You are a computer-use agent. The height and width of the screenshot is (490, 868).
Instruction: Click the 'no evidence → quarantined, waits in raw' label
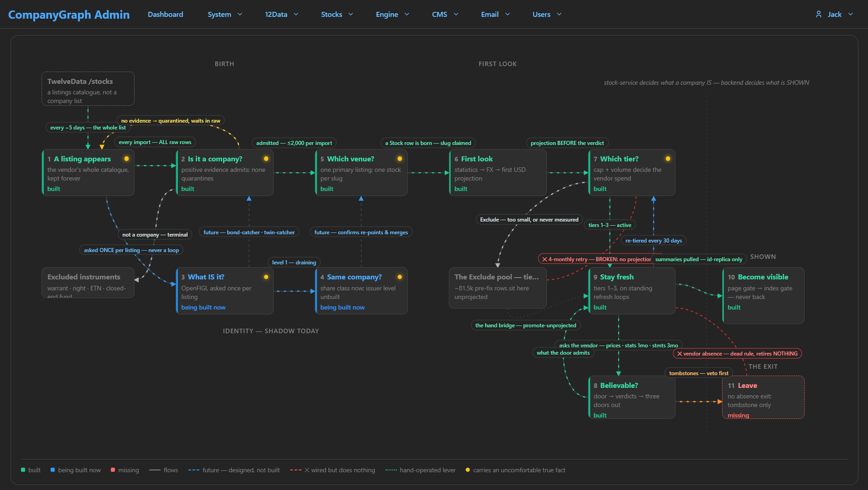pos(171,121)
